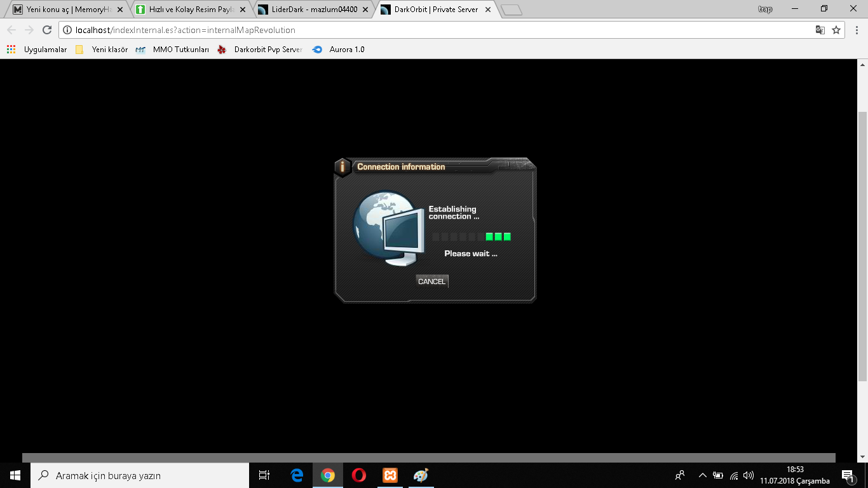Open Paint from the taskbar
Viewport: 868px width, 488px height.
pyautogui.click(x=421, y=475)
